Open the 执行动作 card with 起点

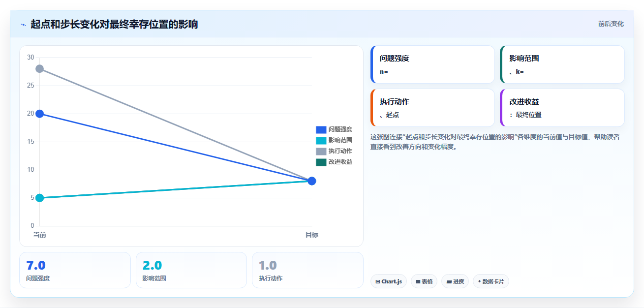pos(432,108)
